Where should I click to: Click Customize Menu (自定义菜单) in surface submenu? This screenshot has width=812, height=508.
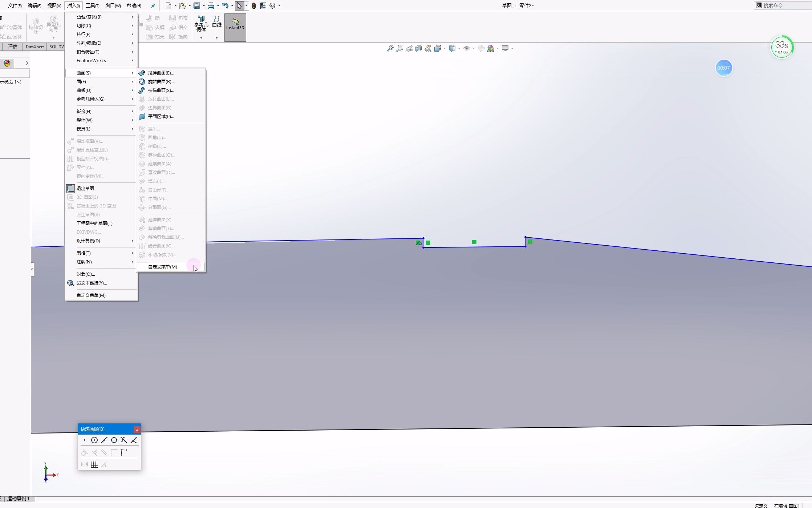click(162, 267)
